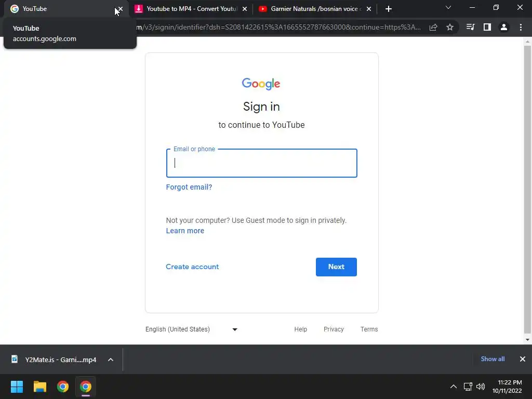Click the Youtube to MP4 tab favicon
532x399 pixels.
[x=138, y=9]
